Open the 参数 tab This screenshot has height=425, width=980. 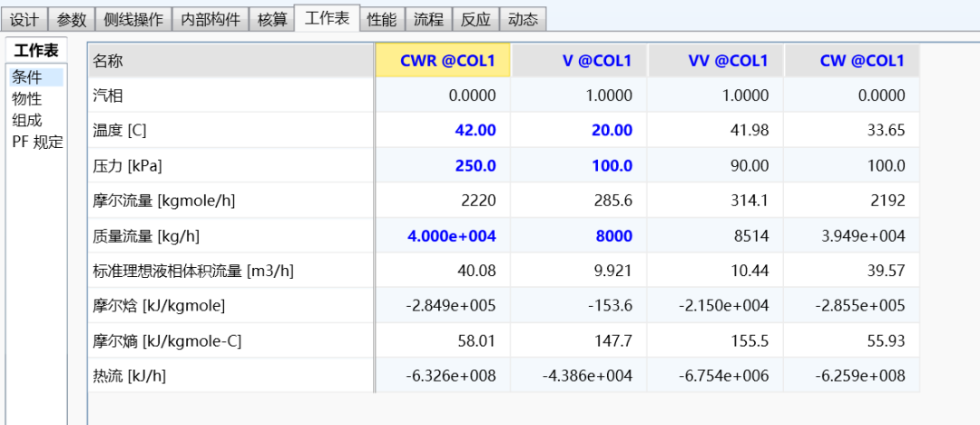click(x=72, y=19)
